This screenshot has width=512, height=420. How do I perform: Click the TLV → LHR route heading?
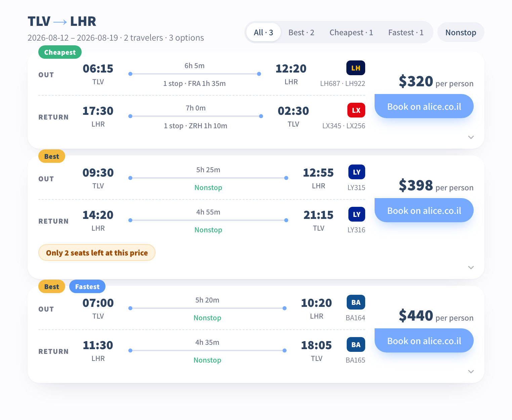[x=62, y=21]
